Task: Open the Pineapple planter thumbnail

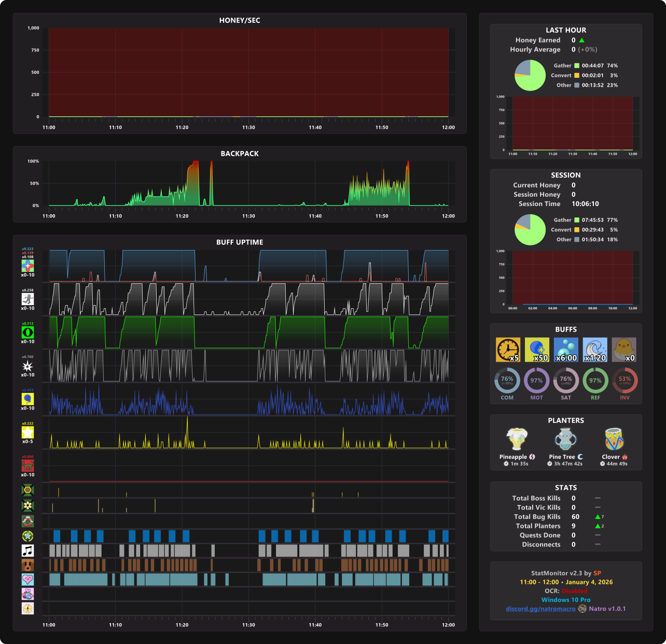Action: point(517,439)
